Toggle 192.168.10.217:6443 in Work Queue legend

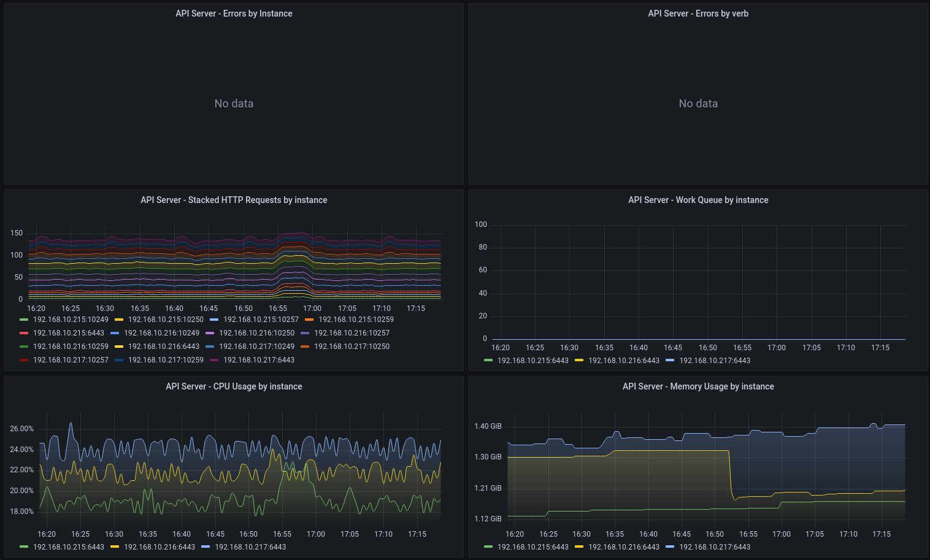coord(715,361)
